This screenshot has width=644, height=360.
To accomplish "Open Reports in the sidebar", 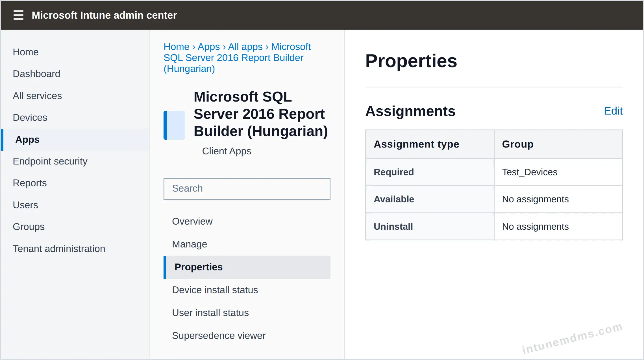I will click(30, 183).
